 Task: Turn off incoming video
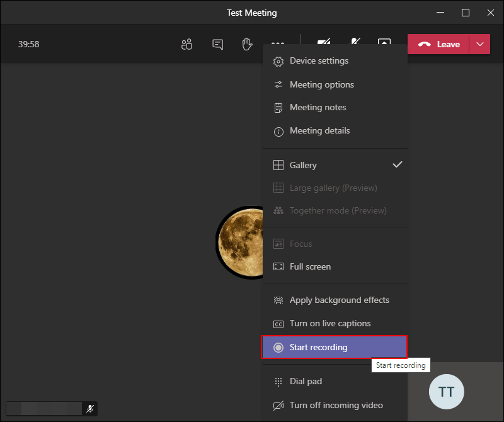(x=335, y=405)
